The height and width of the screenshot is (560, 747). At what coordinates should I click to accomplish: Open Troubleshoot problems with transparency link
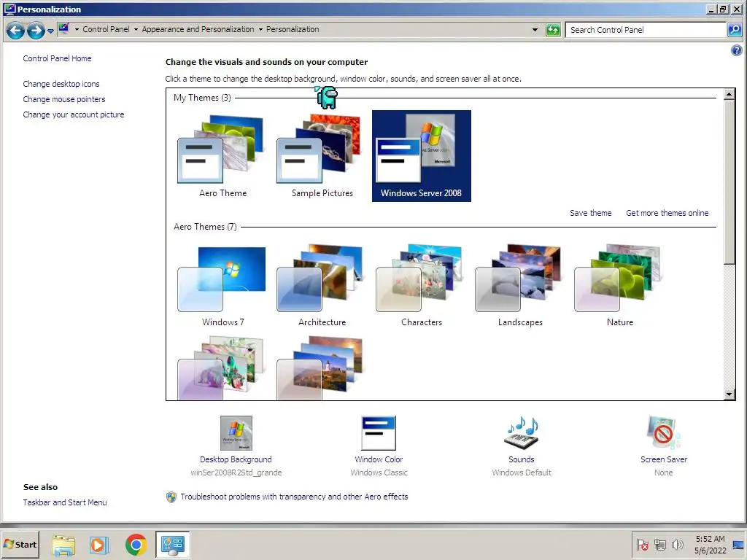(294, 497)
